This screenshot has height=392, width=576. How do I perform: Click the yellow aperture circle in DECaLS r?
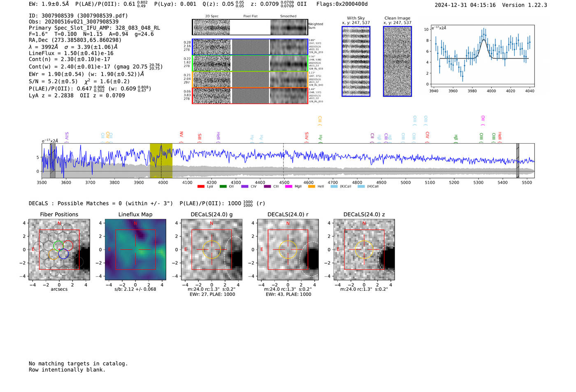pos(288,250)
